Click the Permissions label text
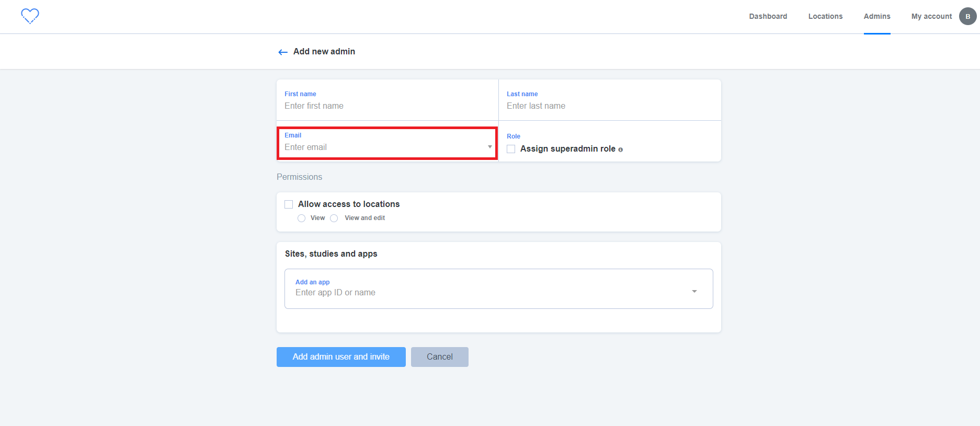The image size is (980, 426). tap(299, 177)
